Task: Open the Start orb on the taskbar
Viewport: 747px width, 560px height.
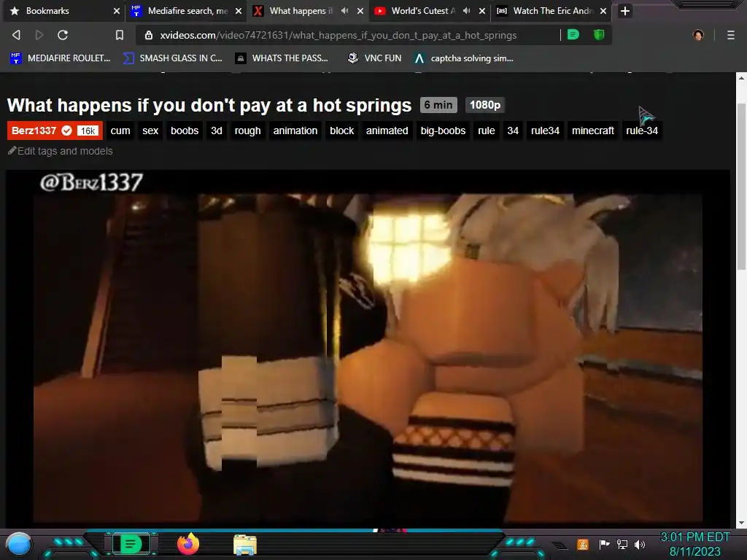Action: coord(18,544)
